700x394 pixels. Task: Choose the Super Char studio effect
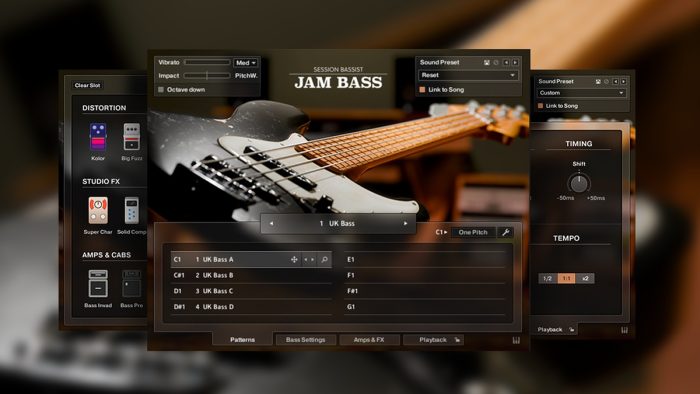98,210
